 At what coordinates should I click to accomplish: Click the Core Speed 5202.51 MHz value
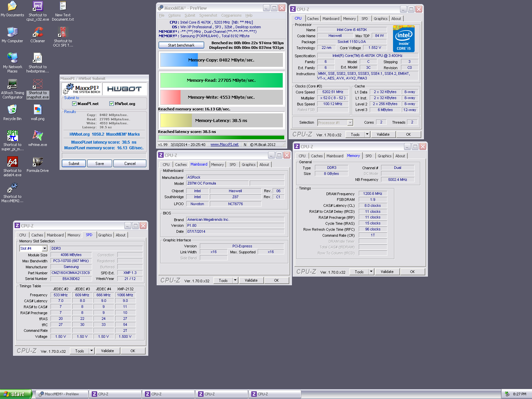(333, 92)
